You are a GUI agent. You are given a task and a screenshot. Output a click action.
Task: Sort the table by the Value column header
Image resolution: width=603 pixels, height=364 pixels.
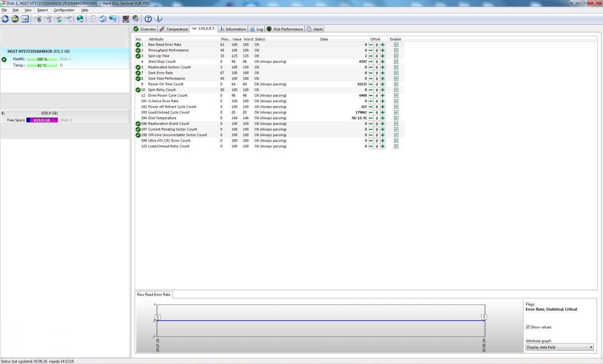[237, 39]
